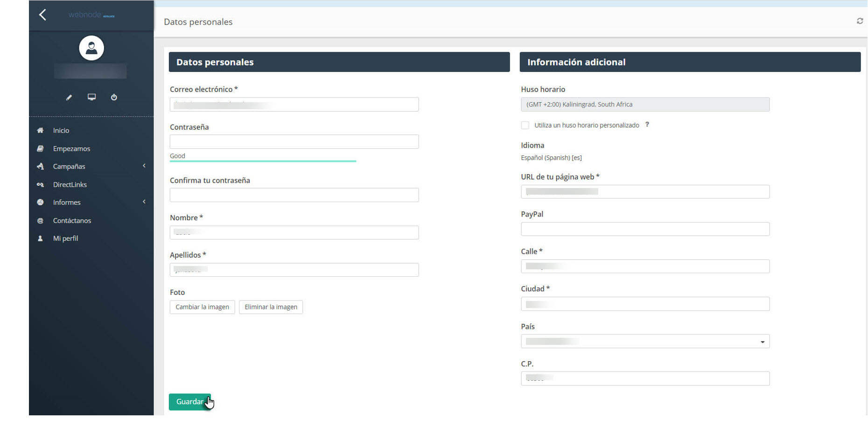Image resolution: width=868 pixels, height=434 pixels.
Task: Click the back arrow in sidebar header
Action: point(42,15)
